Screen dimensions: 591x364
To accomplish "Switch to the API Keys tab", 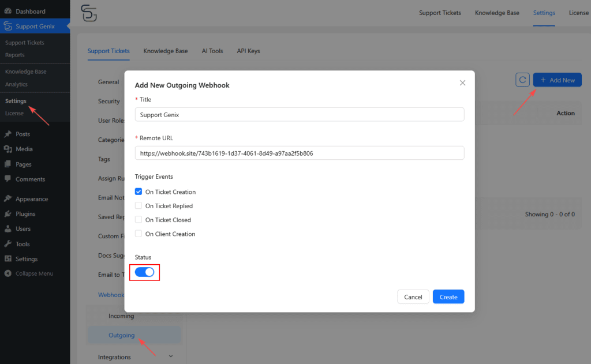I will [248, 51].
